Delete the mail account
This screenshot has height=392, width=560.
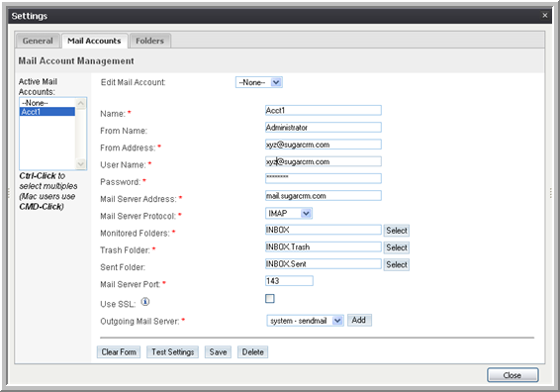click(253, 352)
